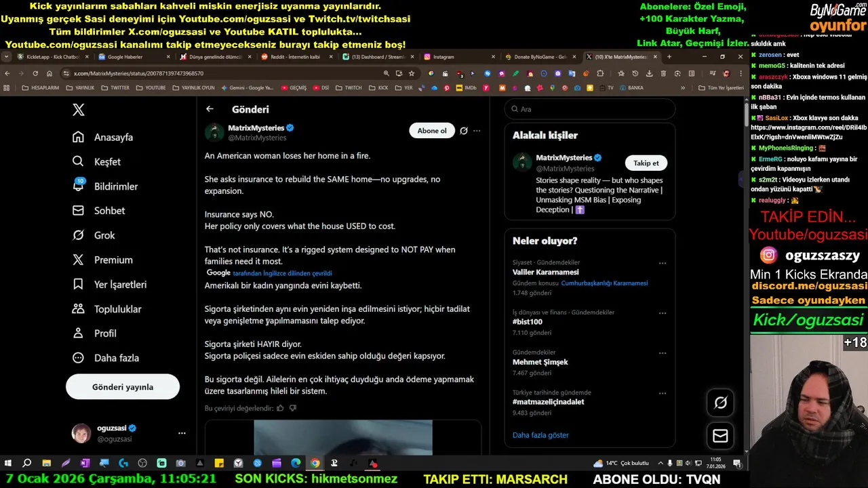Open Tüm Yer İşaretleri folder

click(722, 87)
